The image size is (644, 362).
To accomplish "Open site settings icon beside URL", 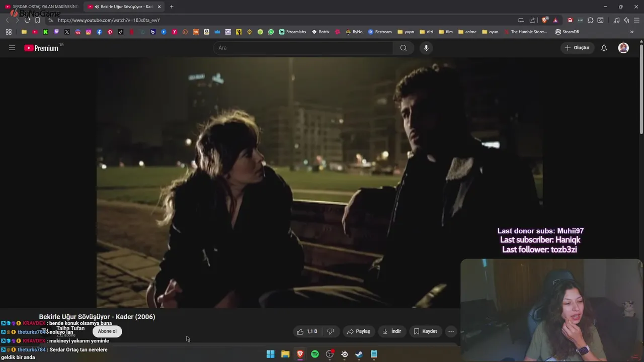I will (50, 20).
